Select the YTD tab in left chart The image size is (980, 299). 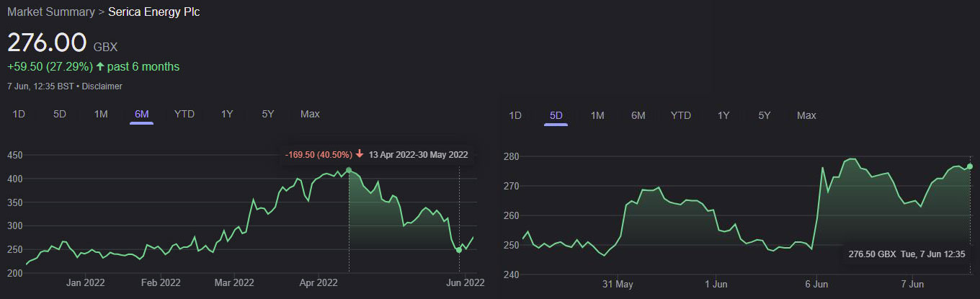[x=184, y=114]
